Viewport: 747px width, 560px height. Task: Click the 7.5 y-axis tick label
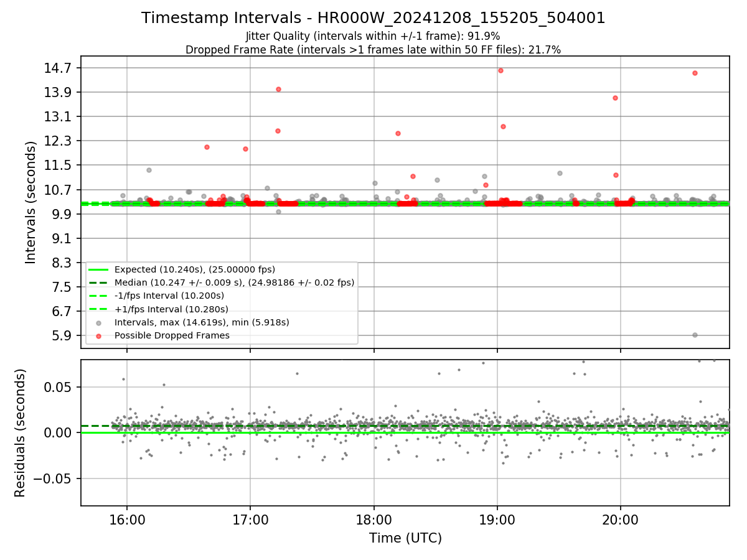[x=62, y=287]
